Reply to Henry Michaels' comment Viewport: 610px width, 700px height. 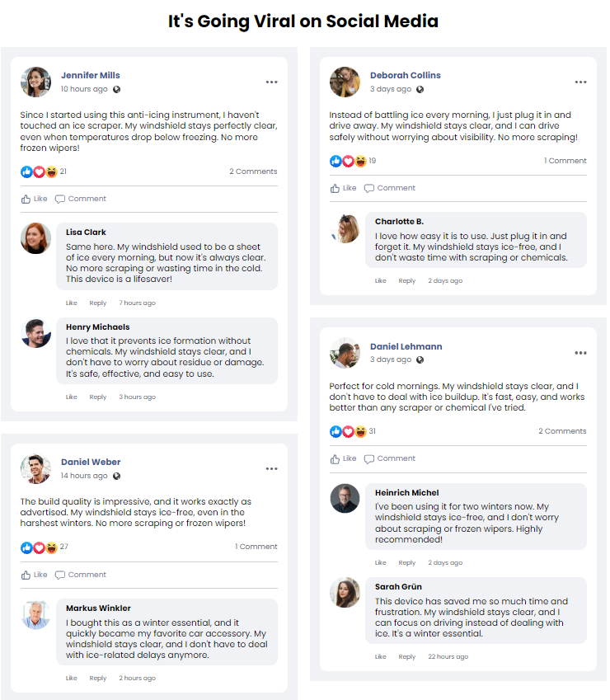point(98,397)
